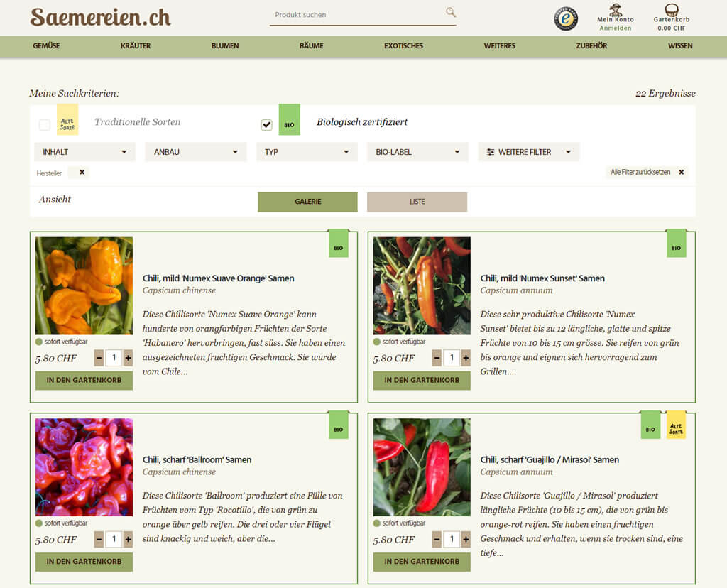Click the search magnifier icon

click(x=450, y=12)
